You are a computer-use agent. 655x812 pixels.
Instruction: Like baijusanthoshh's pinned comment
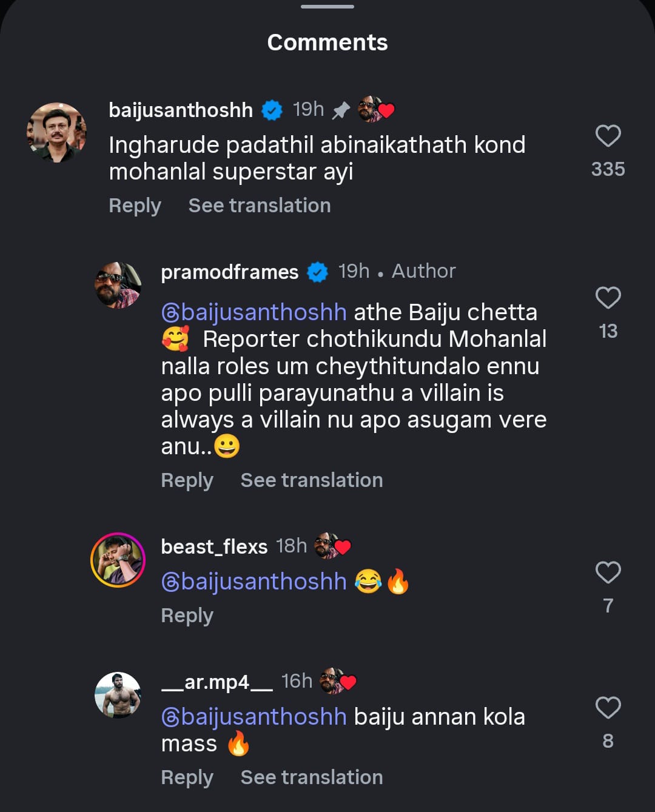(x=608, y=136)
